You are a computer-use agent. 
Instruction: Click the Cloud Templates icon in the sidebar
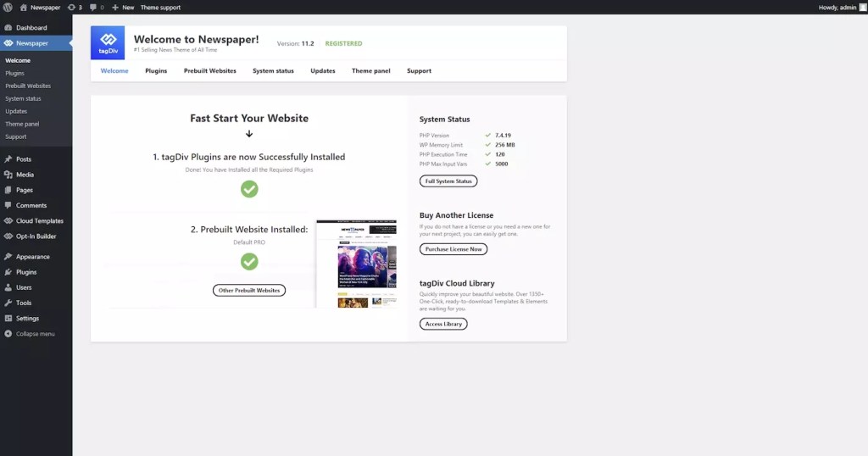point(8,221)
